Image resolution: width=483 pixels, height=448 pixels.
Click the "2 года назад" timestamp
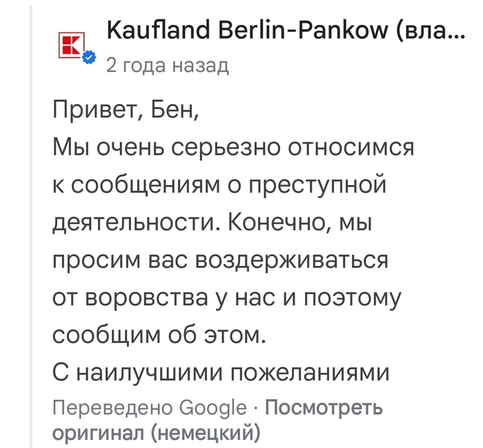[166, 66]
